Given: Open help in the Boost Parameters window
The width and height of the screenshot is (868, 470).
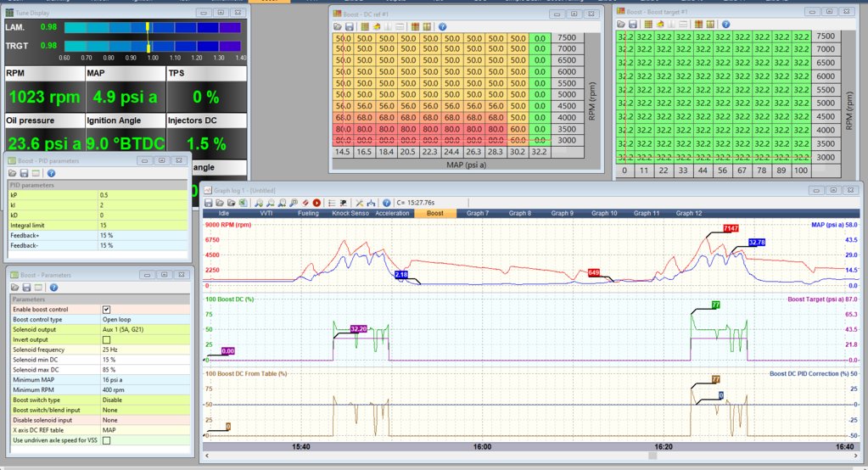Looking at the screenshot, I should point(53,288).
